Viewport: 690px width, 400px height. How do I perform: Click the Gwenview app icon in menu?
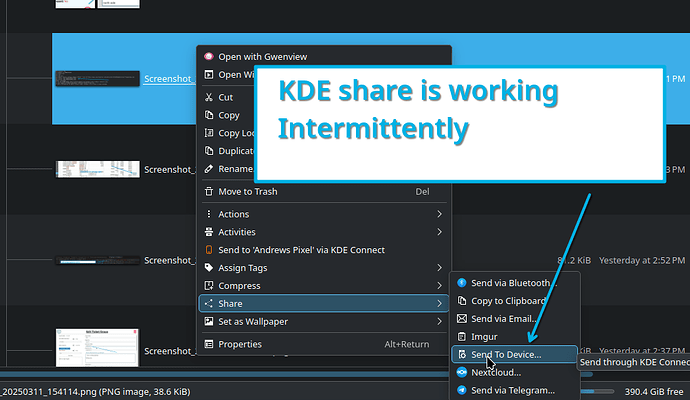[x=209, y=56]
